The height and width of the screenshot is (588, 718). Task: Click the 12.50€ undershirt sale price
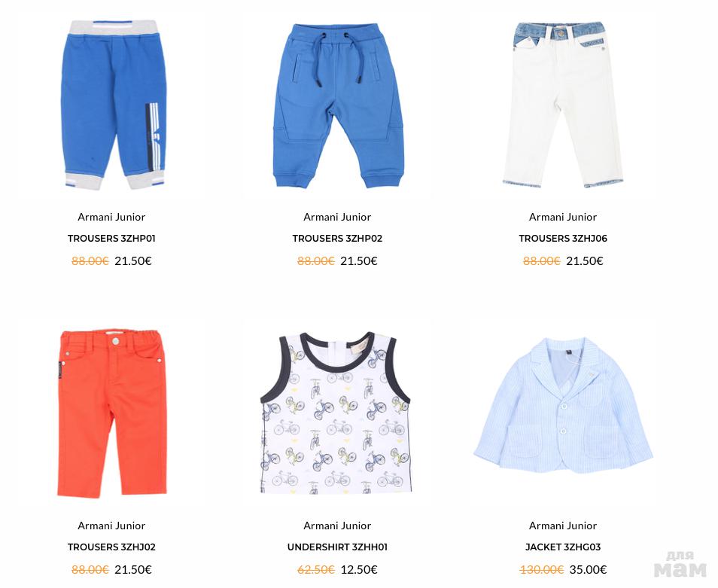[x=359, y=570]
